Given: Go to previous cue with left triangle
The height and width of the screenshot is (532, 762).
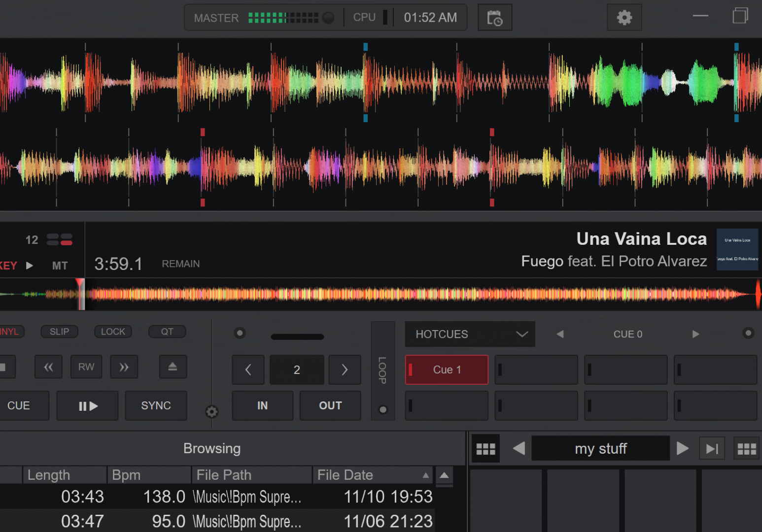Looking at the screenshot, I should [x=560, y=334].
